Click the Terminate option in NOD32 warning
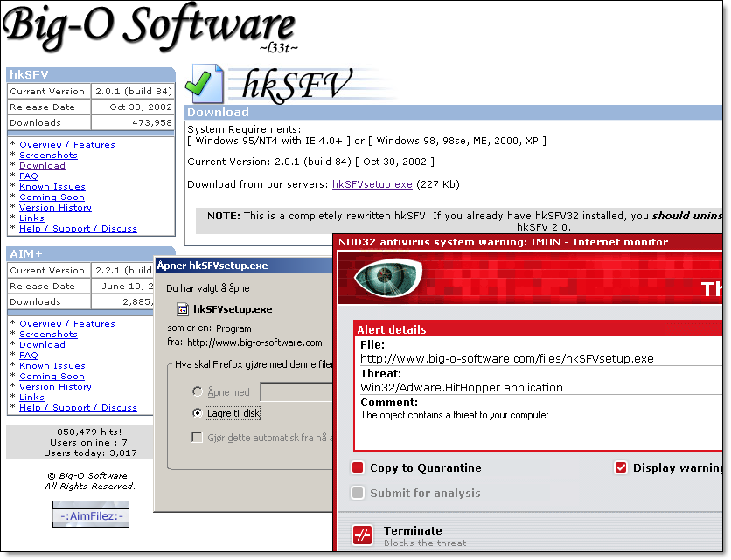 coord(413,530)
